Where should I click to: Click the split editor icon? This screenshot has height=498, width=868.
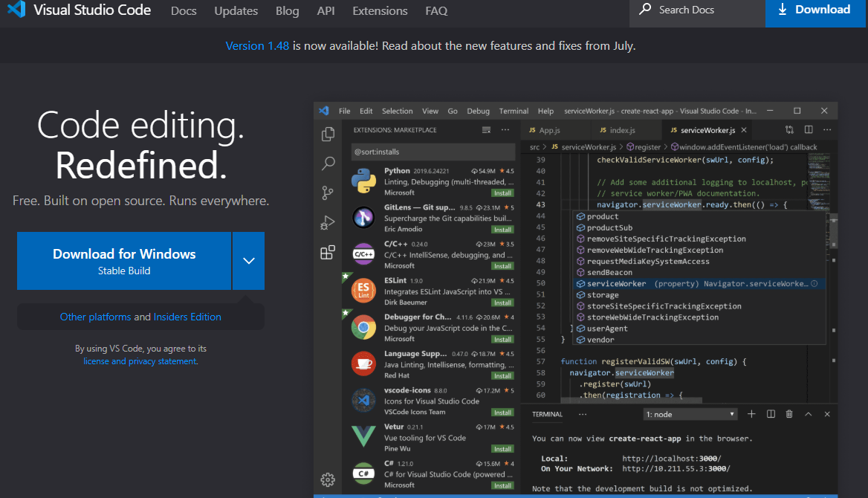809,129
